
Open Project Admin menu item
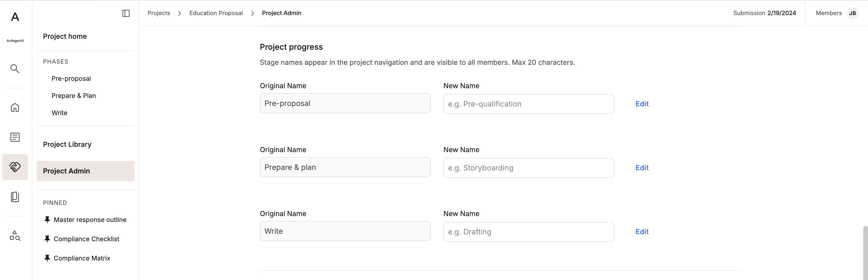tap(86, 171)
